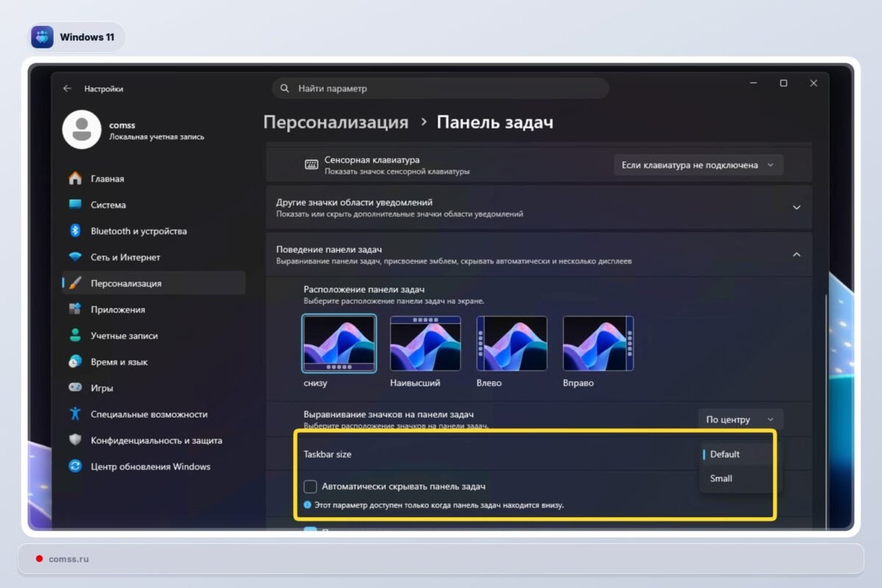The height and width of the screenshot is (588, 882).
Task: Open Bluetooth и устройства page
Action: (x=154, y=231)
